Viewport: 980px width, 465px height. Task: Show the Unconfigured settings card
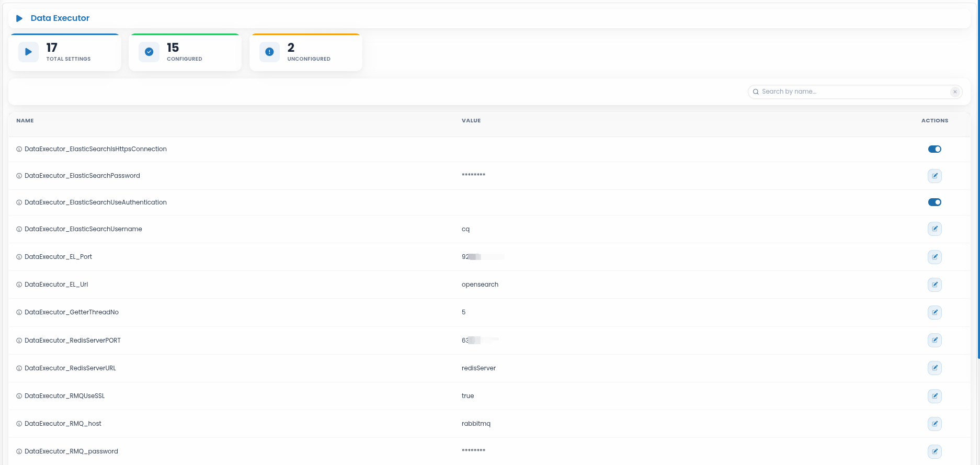pyautogui.click(x=306, y=52)
